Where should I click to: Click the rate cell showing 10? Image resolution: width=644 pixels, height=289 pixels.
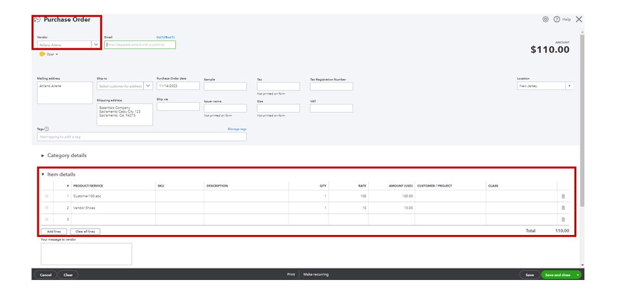349,208
